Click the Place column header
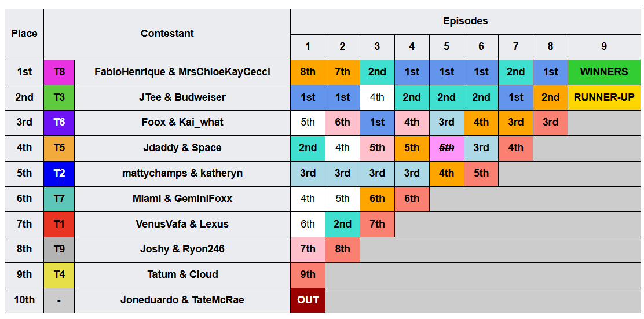 (x=24, y=34)
